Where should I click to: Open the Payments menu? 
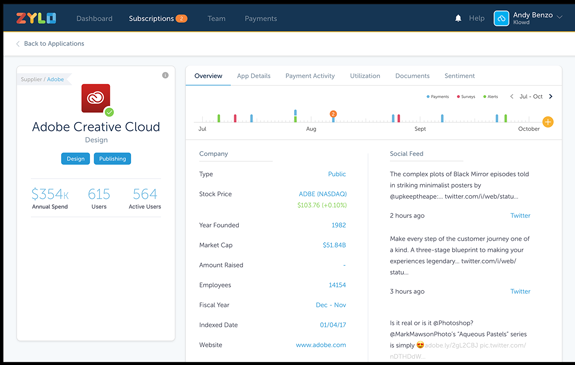click(261, 18)
